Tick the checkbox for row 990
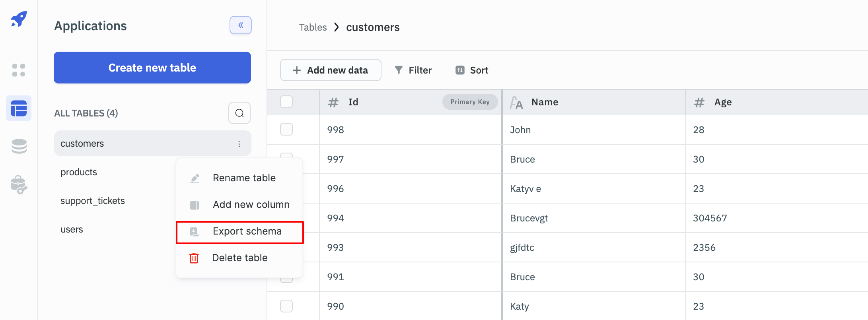The height and width of the screenshot is (320, 868). click(286, 306)
